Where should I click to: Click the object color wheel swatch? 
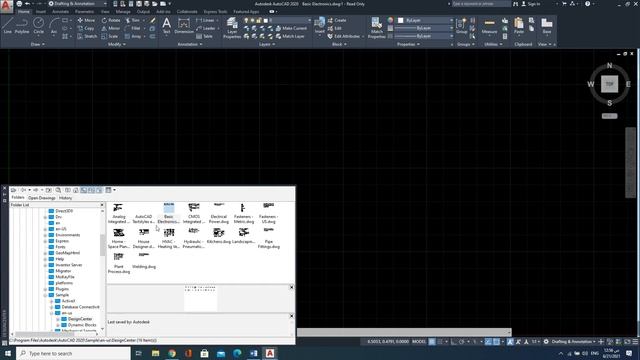point(390,20)
